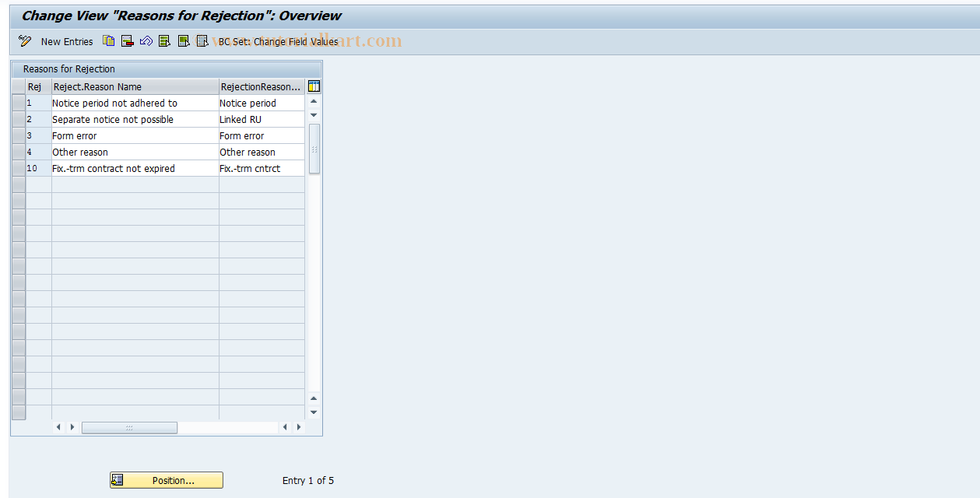The height and width of the screenshot is (498, 980).
Task: Click the 'Linked RU' short text cell
Action: point(262,119)
